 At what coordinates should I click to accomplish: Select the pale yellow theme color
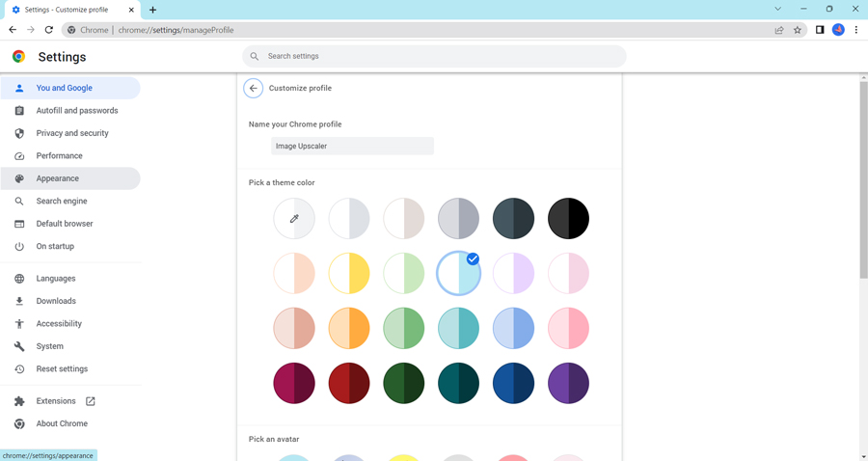(x=349, y=273)
